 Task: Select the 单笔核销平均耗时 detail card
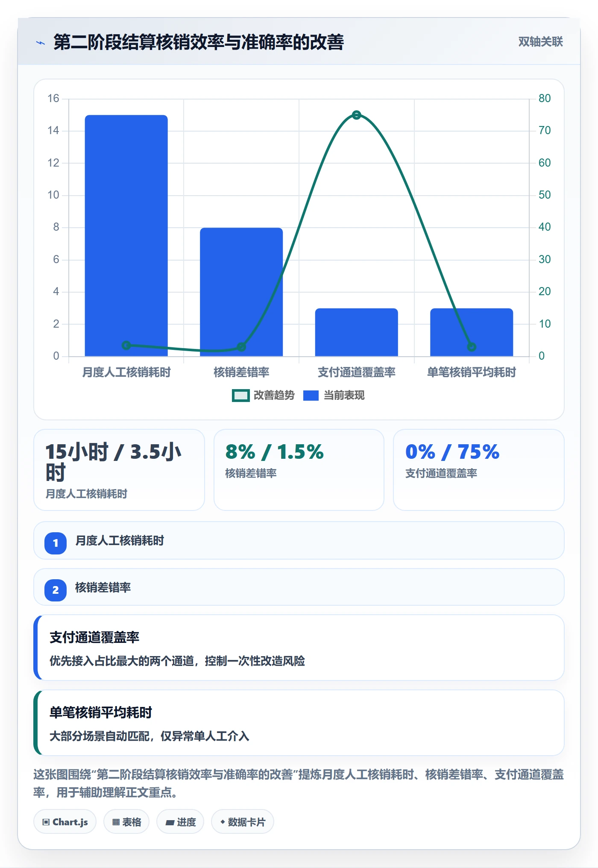(x=299, y=723)
